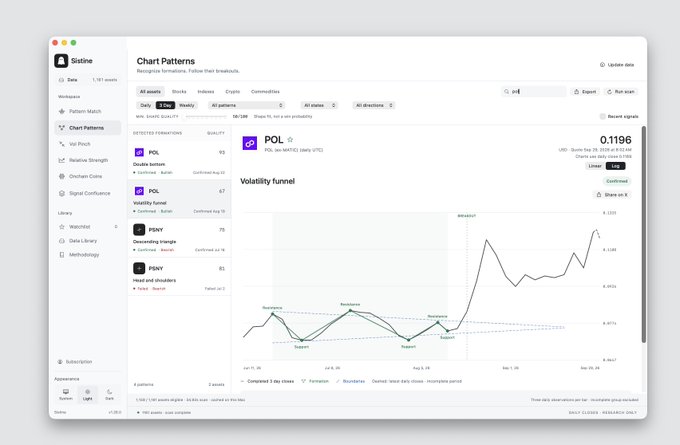
Task: Open the Watchlist library
Action: tap(88, 227)
